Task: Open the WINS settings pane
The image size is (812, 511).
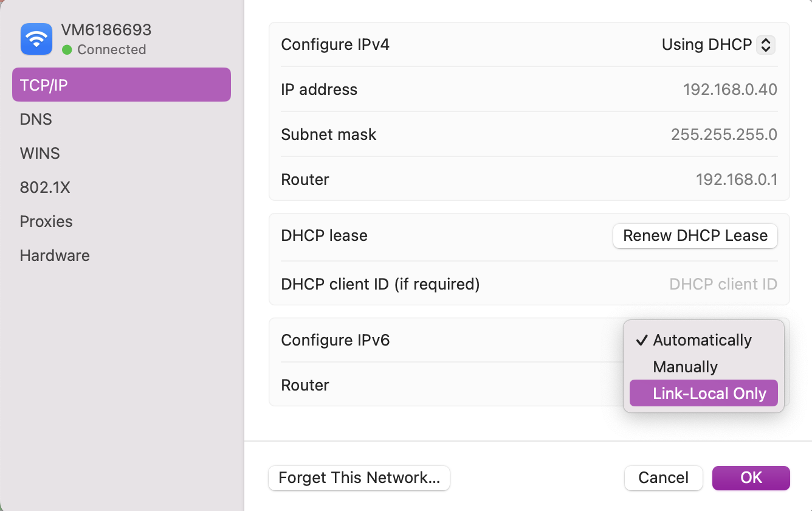Action: (40, 153)
